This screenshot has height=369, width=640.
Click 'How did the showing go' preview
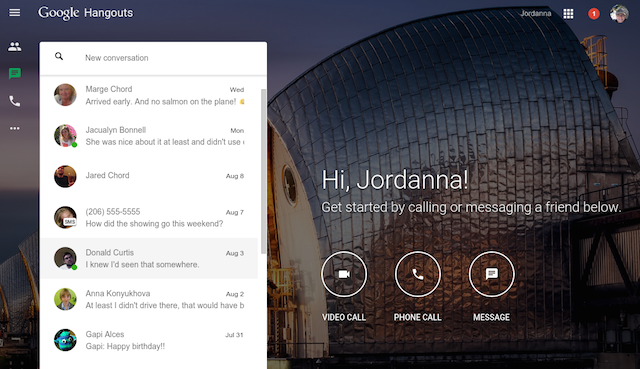pos(154,224)
